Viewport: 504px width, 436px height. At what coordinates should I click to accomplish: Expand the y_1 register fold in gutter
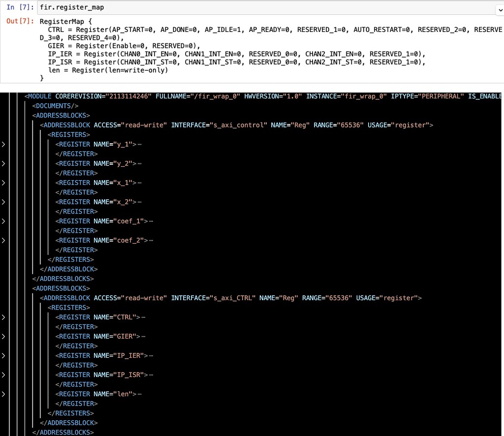click(x=3, y=144)
